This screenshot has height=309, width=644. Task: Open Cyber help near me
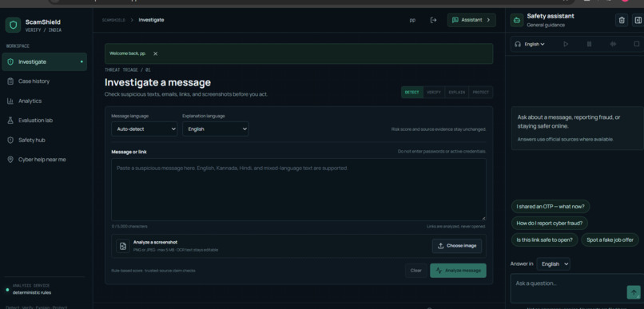pos(45,160)
